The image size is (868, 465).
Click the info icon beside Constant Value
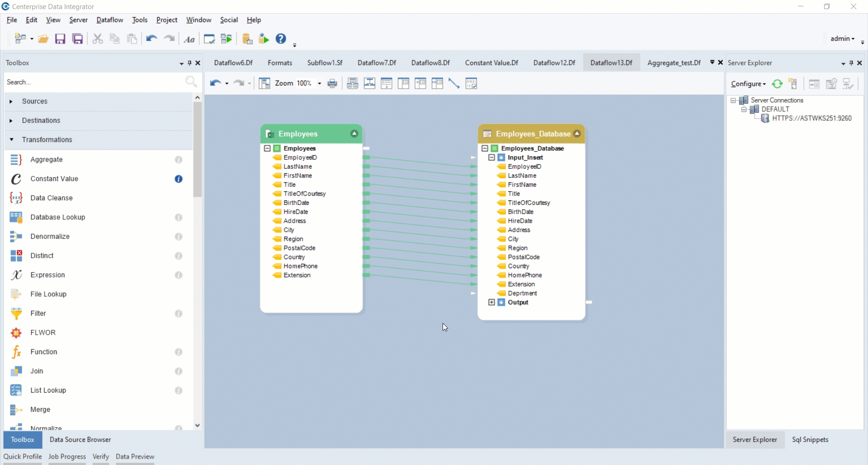click(179, 179)
